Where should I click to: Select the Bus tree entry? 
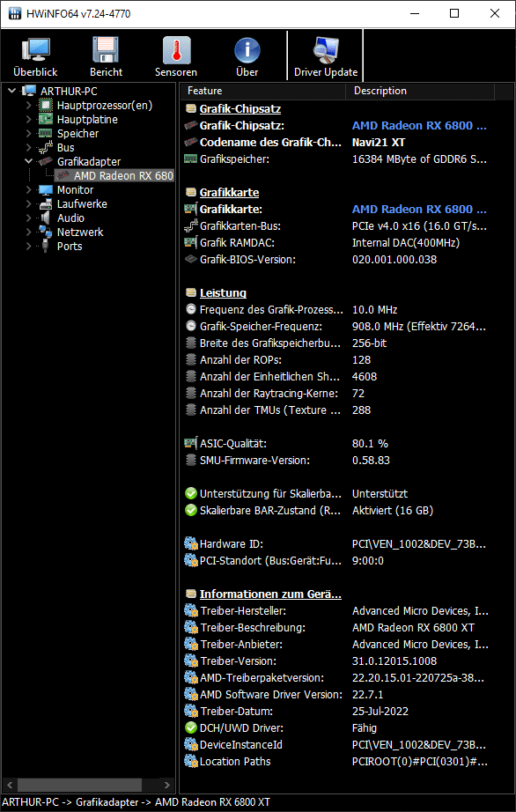66,148
